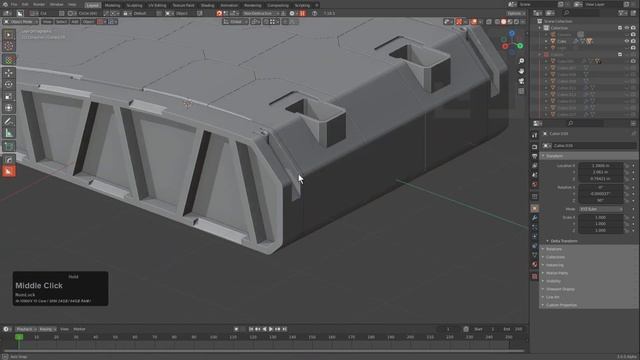Expand the Viewport Display panel
640x360 pixels.
click(x=588, y=289)
